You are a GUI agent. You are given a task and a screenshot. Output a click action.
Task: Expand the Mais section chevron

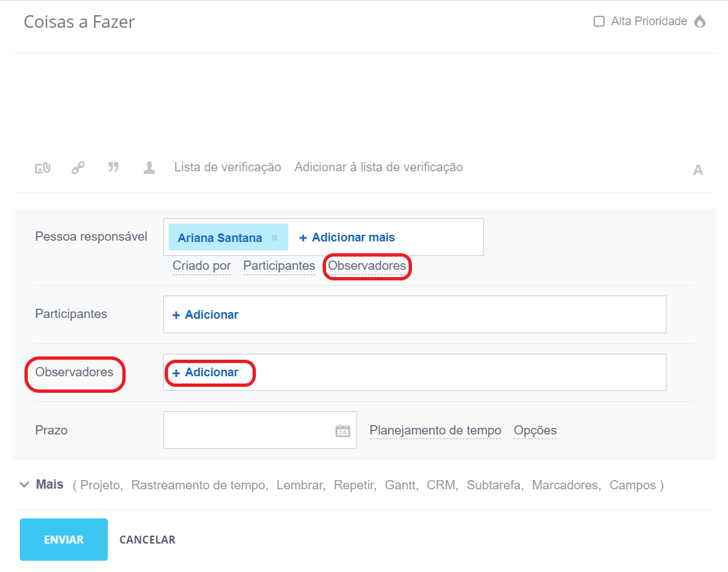pyautogui.click(x=24, y=485)
